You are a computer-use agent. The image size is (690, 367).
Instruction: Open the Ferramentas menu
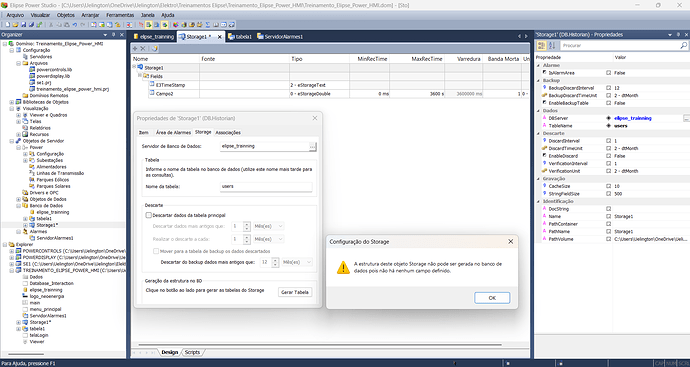coord(120,15)
